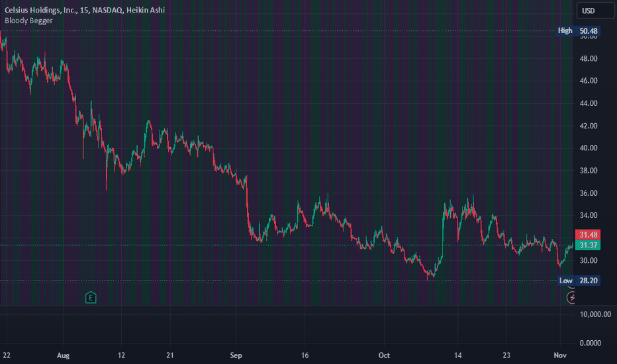Click the 'Aug' date label
Screen dimensions: 617x364
tap(63, 355)
